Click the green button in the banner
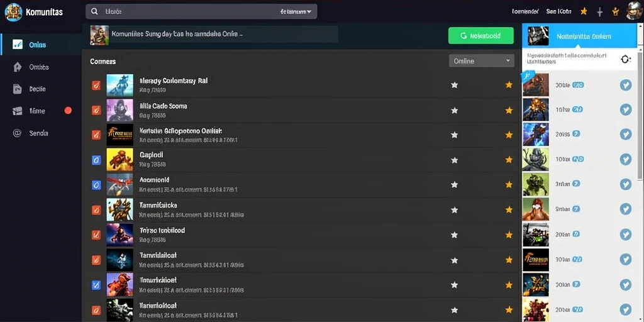This screenshot has width=644, height=322. pos(481,36)
